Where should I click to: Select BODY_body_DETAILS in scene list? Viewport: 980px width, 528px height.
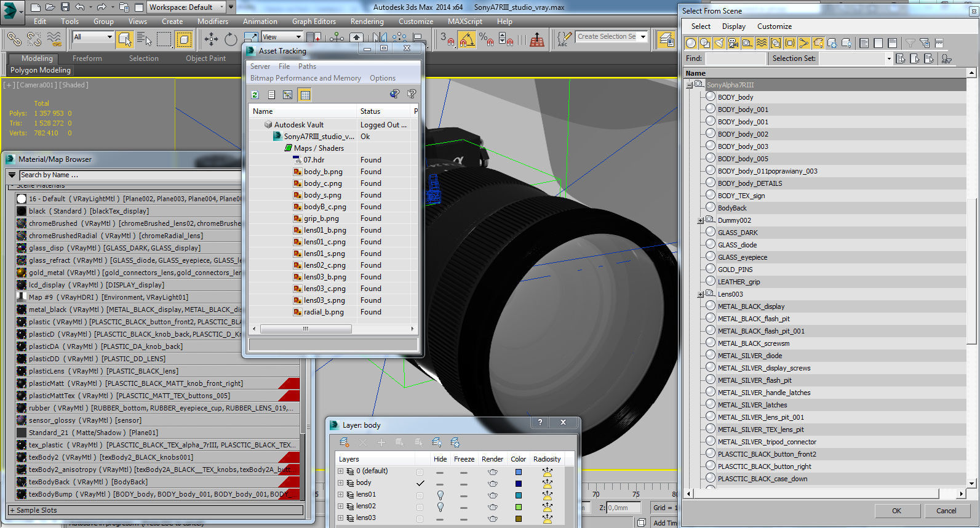(x=750, y=183)
